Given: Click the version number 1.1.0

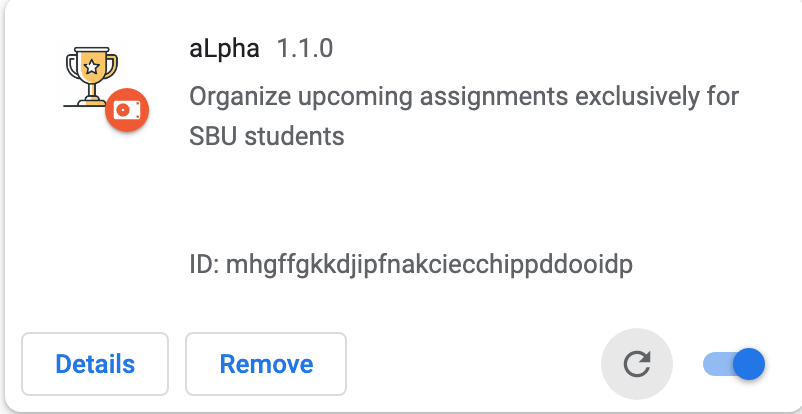Looking at the screenshot, I should pos(305,49).
